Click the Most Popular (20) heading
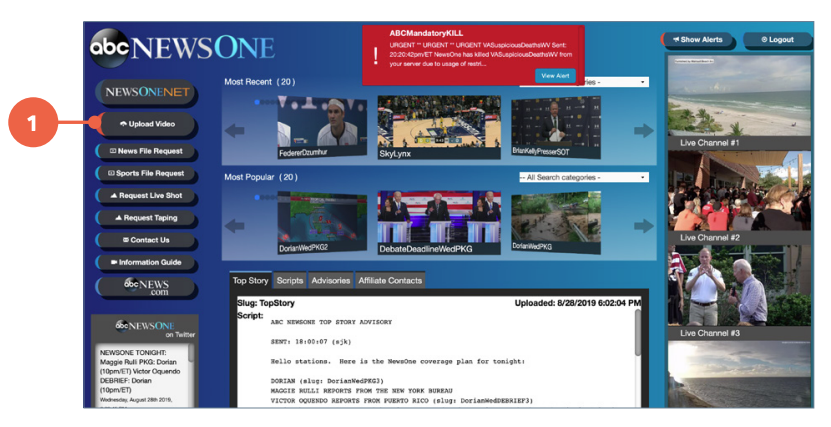The width and height of the screenshot is (831, 427). pos(261,177)
